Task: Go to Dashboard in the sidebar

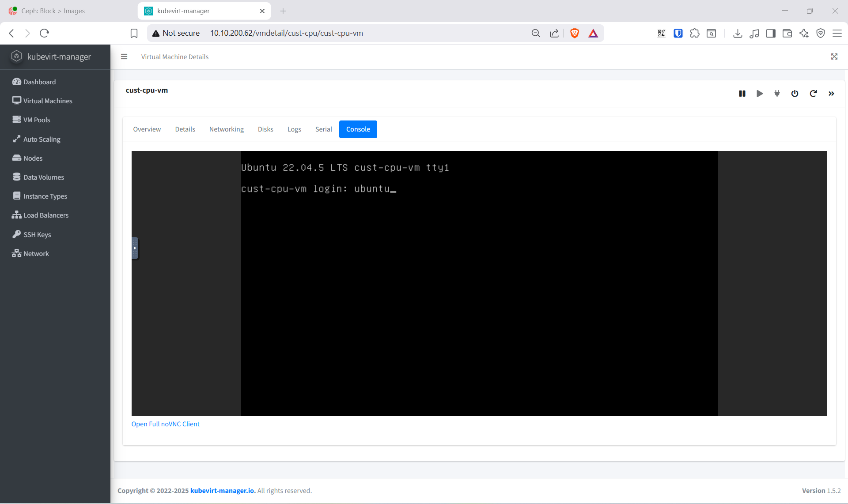Action: (55, 82)
